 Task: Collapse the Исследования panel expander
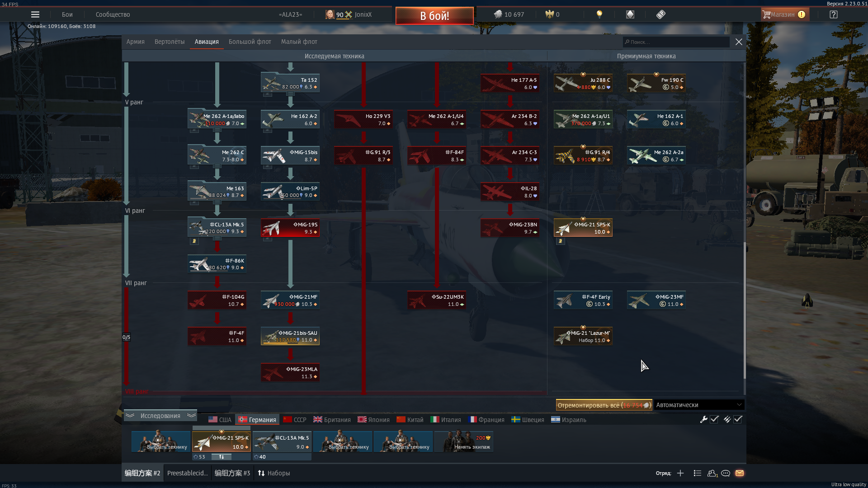click(160, 416)
